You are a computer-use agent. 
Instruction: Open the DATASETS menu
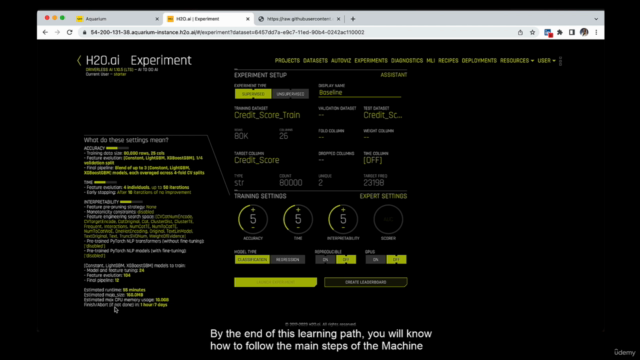[315, 60]
